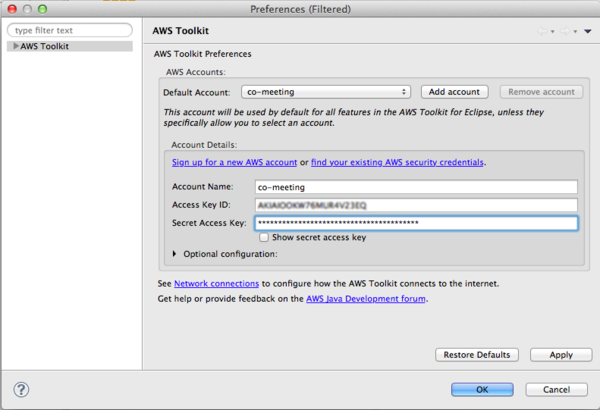This screenshot has height=410, width=600.
Task: Open the view menu triangle in header
Action: (x=588, y=31)
